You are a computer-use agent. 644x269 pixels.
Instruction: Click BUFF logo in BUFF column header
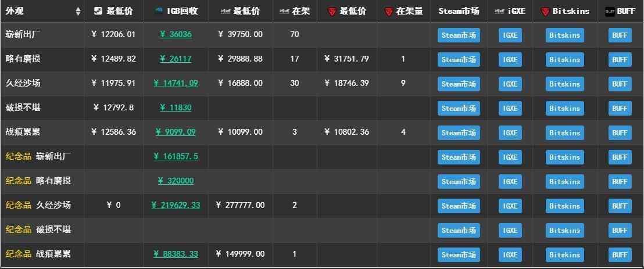(610, 12)
